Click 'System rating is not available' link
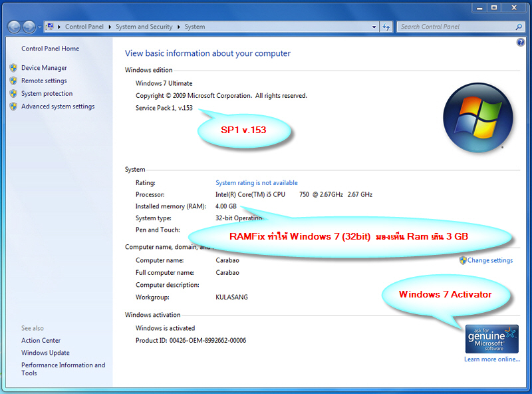Image resolution: width=532 pixels, height=394 pixels. point(257,183)
